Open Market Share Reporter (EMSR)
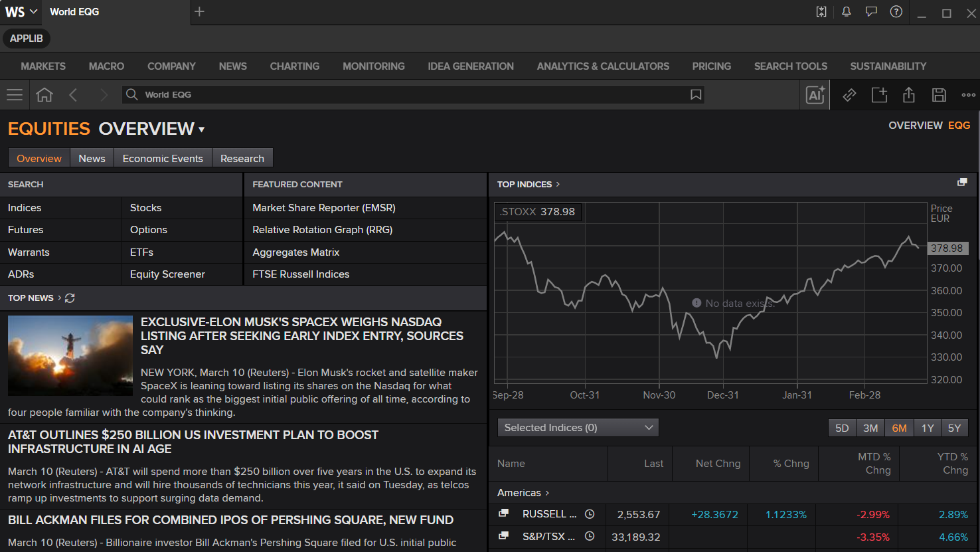This screenshot has height=552, width=980. point(324,208)
